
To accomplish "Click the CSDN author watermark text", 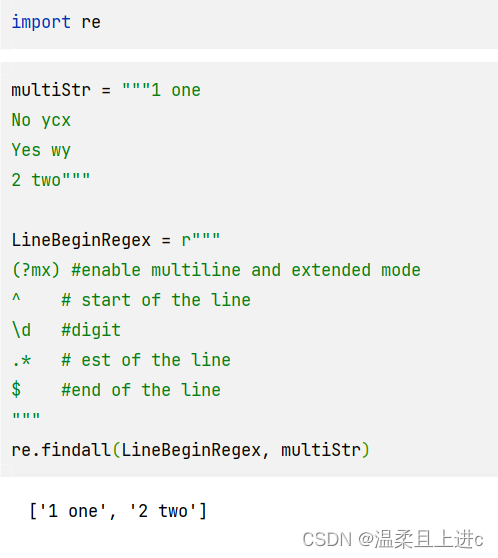I will tap(393, 539).
